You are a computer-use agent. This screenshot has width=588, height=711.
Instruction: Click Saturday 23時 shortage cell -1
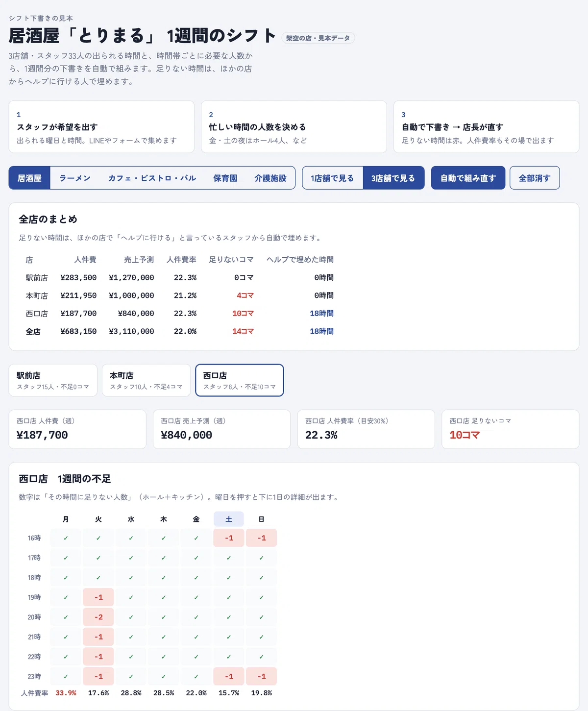click(229, 676)
